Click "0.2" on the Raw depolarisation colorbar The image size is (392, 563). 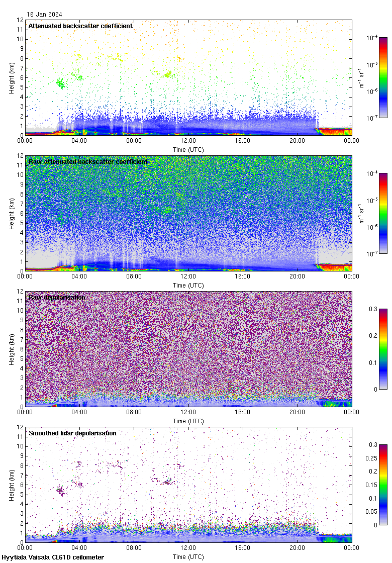[x=373, y=336]
